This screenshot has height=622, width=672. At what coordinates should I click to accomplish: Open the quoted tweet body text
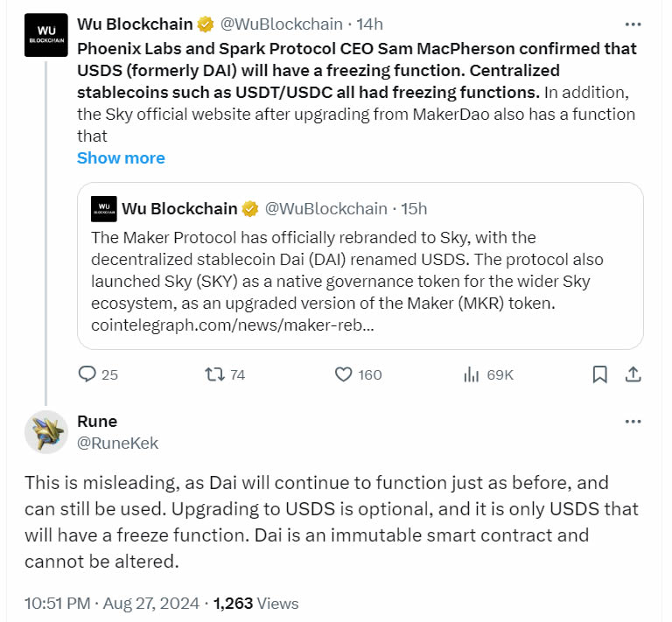346,269
